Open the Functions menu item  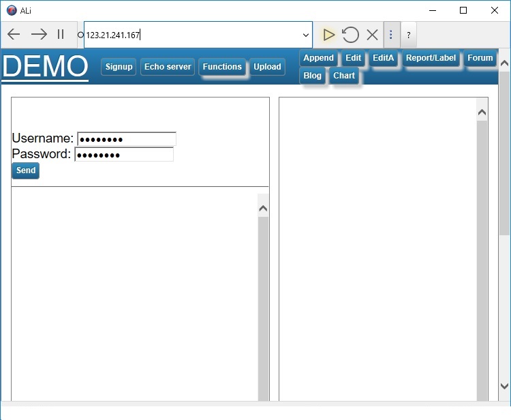(222, 67)
